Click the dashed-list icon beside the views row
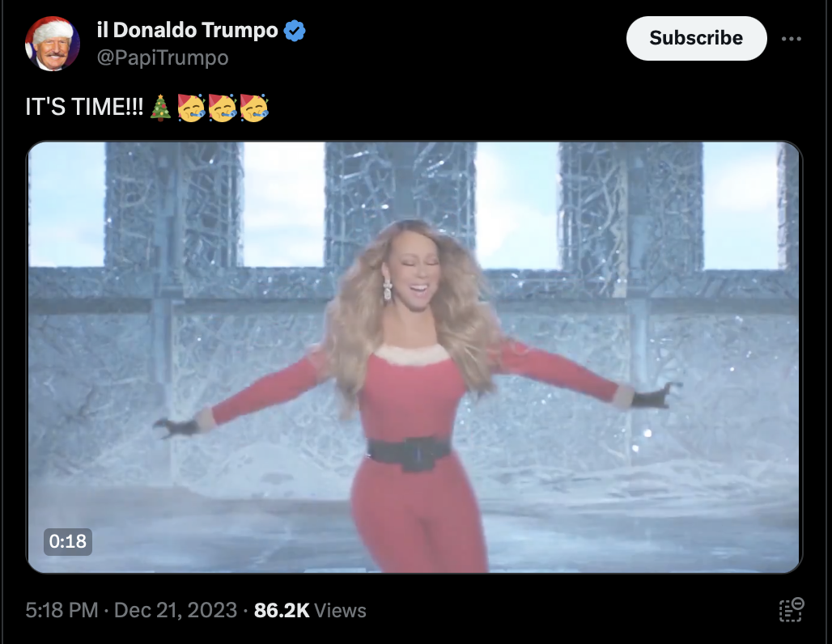832x644 pixels. click(792, 609)
